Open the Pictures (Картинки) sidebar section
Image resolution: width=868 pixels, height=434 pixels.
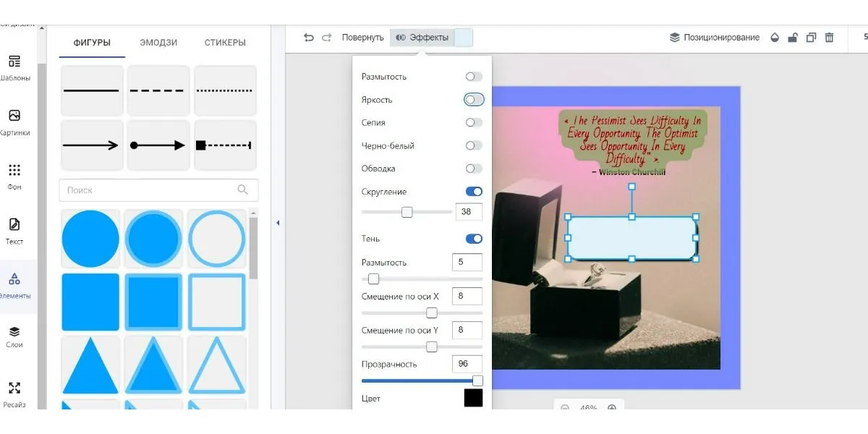tap(14, 123)
